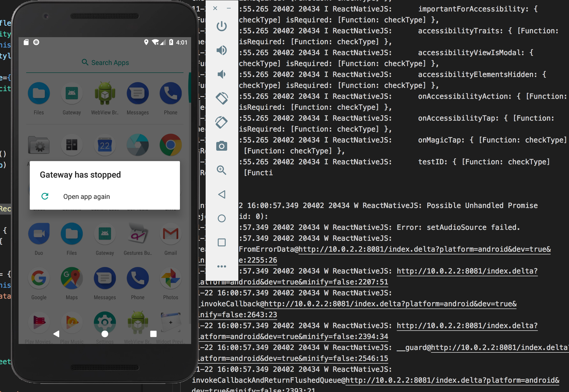Open Phone in the Google row
This screenshot has width=569, height=392.
click(138, 283)
